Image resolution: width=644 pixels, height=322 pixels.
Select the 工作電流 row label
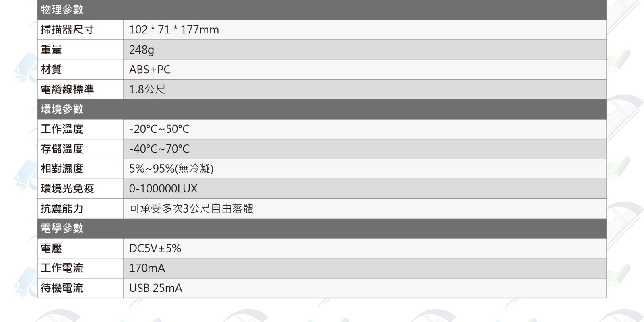(62, 268)
